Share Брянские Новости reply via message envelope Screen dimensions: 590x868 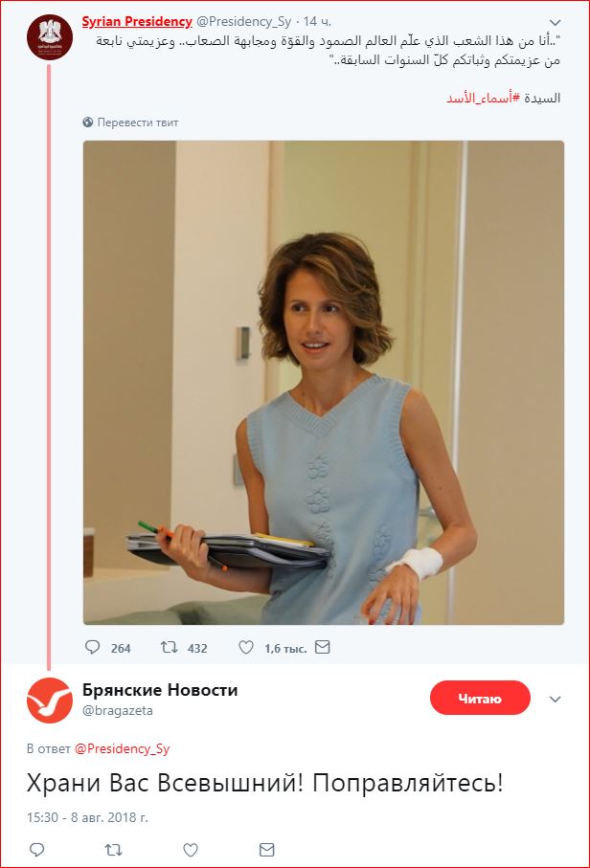(x=267, y=849)
